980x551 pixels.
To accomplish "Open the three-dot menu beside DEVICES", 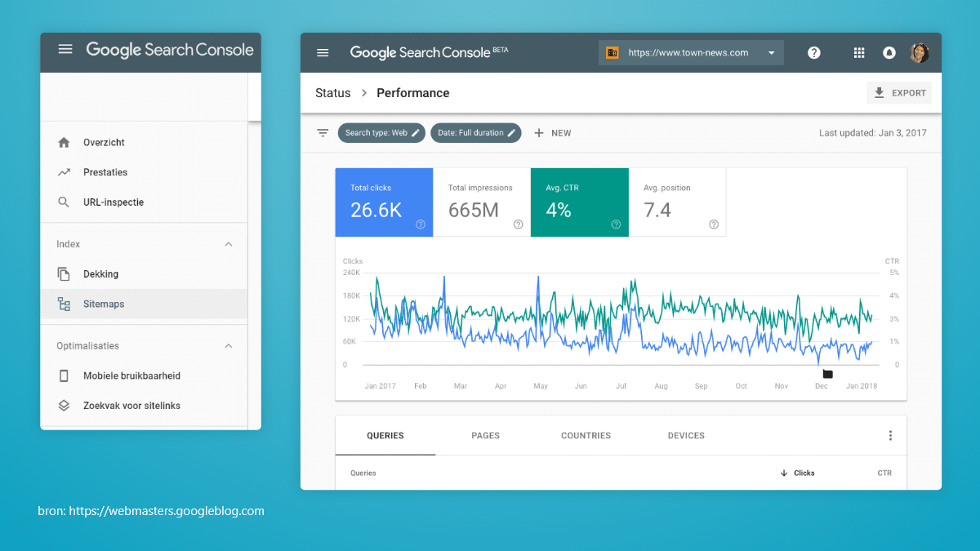I will click(x=890, y=435).
